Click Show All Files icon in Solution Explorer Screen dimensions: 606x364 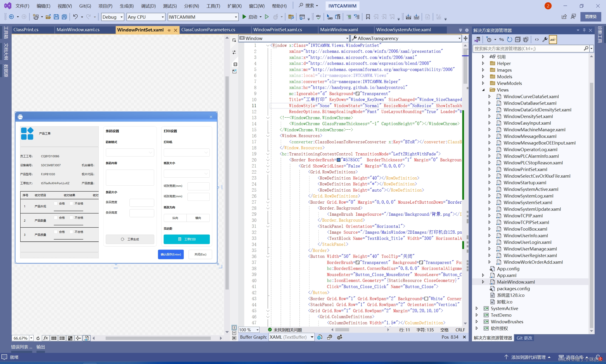point(526,39)
